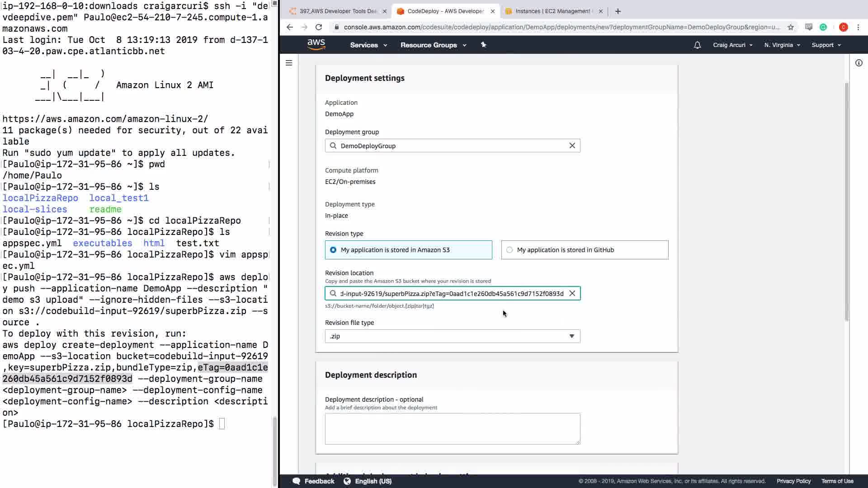
Task: Open the Services dropdown menu
Action: tap(368, 45)
